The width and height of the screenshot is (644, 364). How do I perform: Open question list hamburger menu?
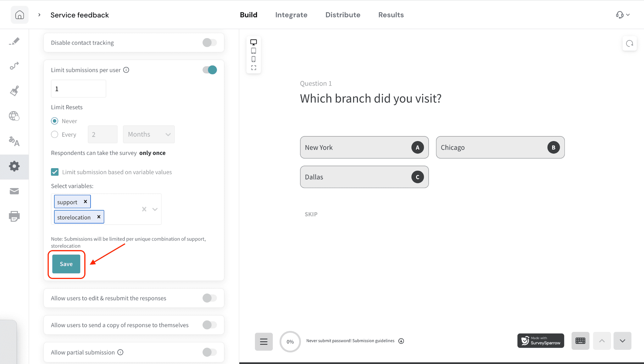pyautogui.click(x=264, y=341)
